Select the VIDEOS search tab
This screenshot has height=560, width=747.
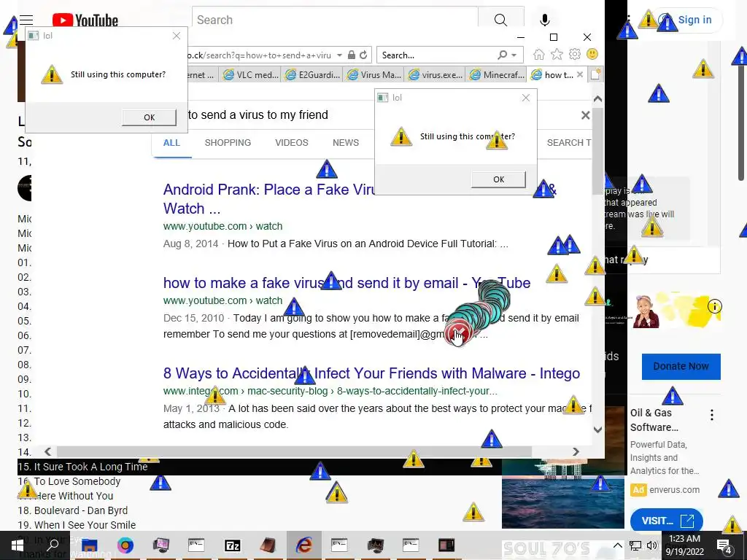(292, 143)
